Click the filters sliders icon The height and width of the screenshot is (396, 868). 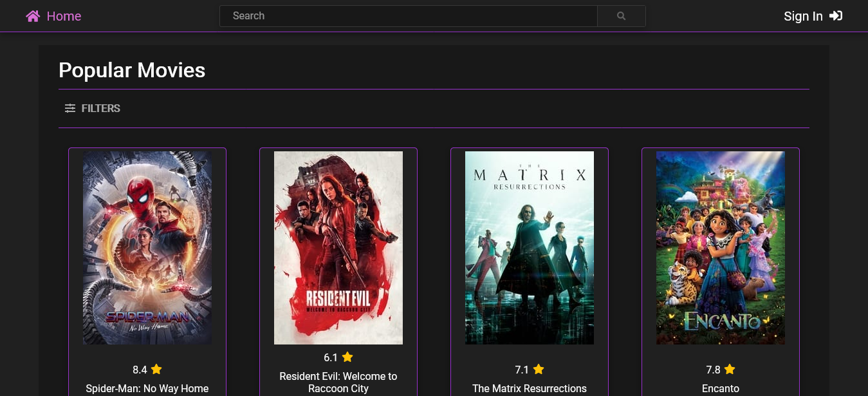tap(70, 108)
